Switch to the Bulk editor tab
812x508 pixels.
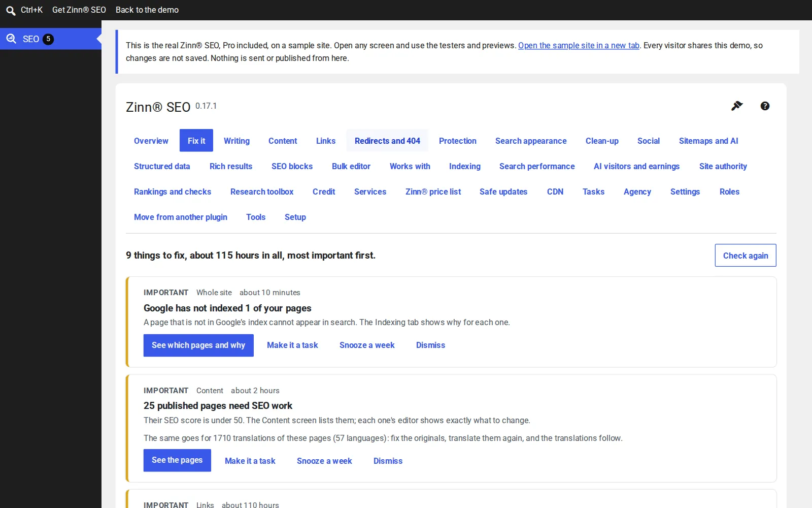click(x=351, y=166)
